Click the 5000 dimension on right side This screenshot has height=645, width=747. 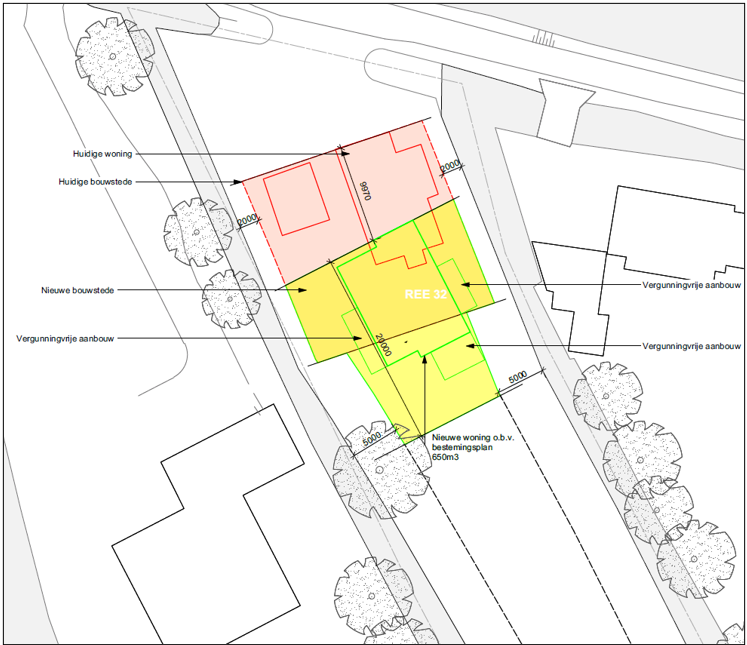(518, 377)
